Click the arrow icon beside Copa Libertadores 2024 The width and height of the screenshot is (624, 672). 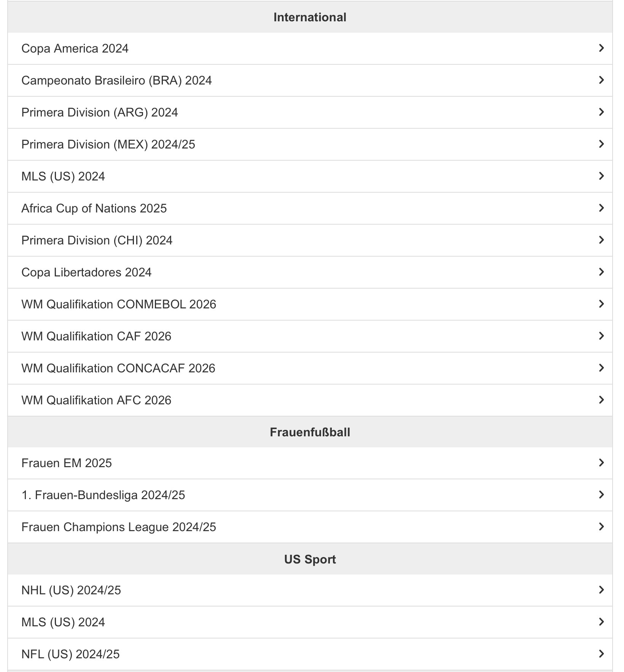(601, 272)
